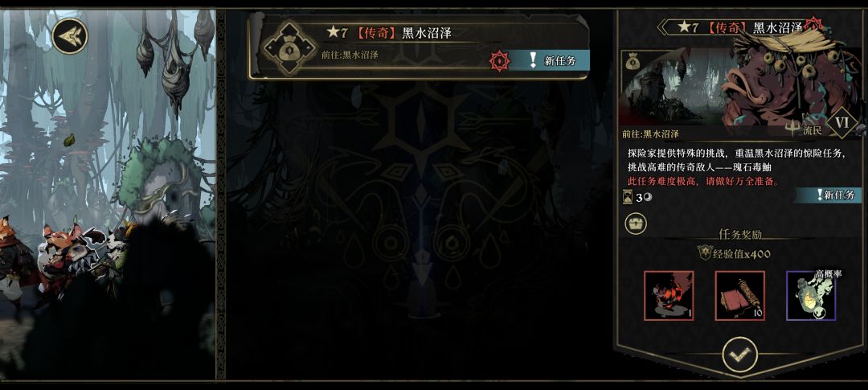This screenshot has width=868, height=390.
Task: Confirm the quest with the checkmark button
Action: tap(739, 355)
